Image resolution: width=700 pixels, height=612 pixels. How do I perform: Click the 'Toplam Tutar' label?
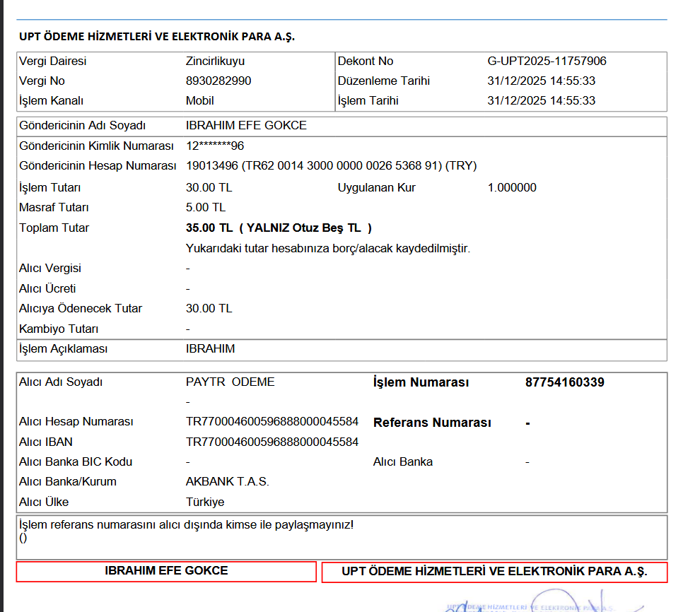tap(54, 228)
